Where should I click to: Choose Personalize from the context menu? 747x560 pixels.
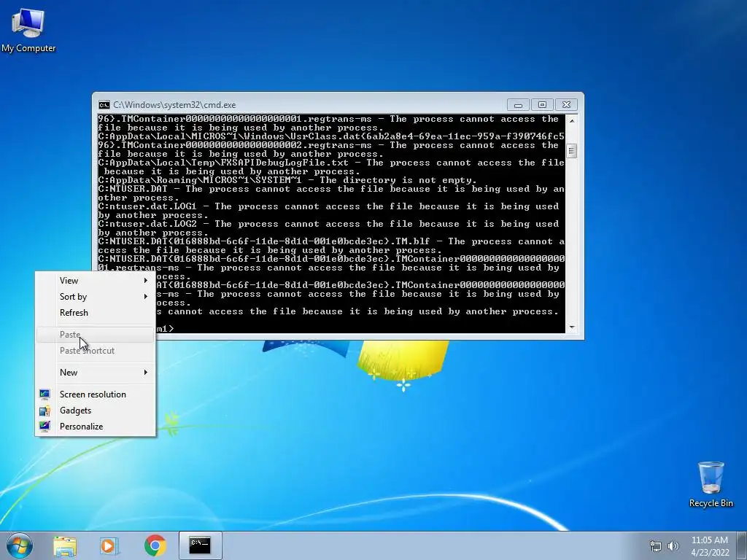click(x=96, y=426)
